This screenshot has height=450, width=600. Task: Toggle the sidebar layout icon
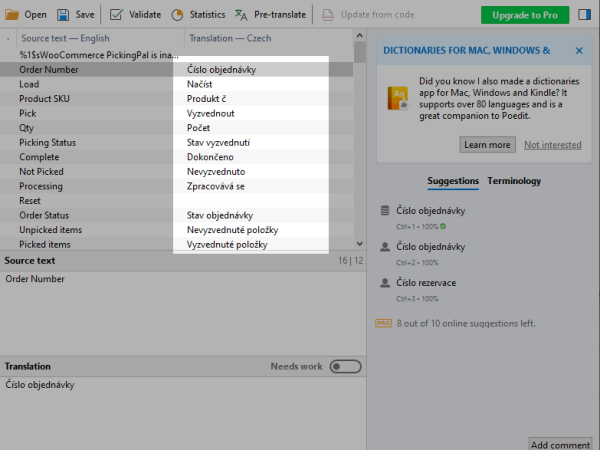click(585, 15)
